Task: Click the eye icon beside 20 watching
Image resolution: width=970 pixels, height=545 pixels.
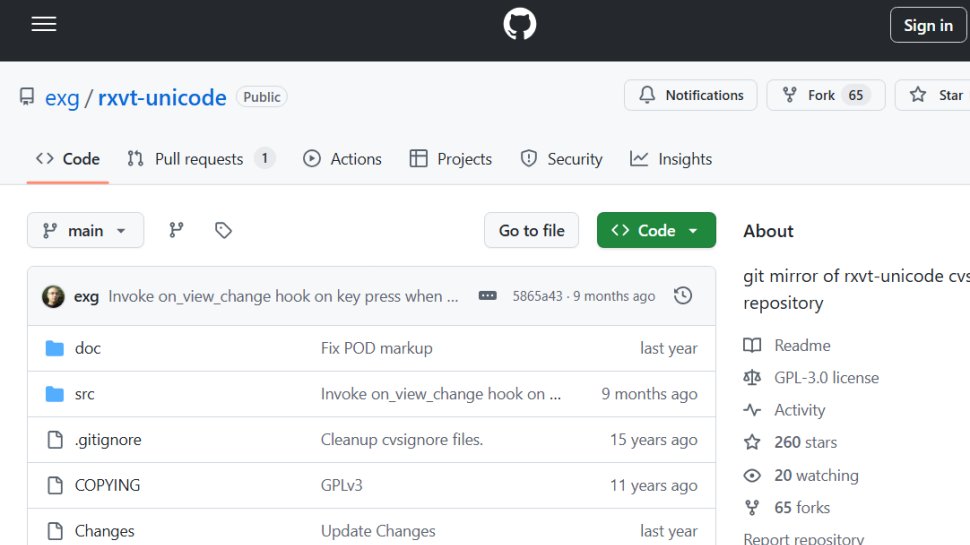Action: 752,475
